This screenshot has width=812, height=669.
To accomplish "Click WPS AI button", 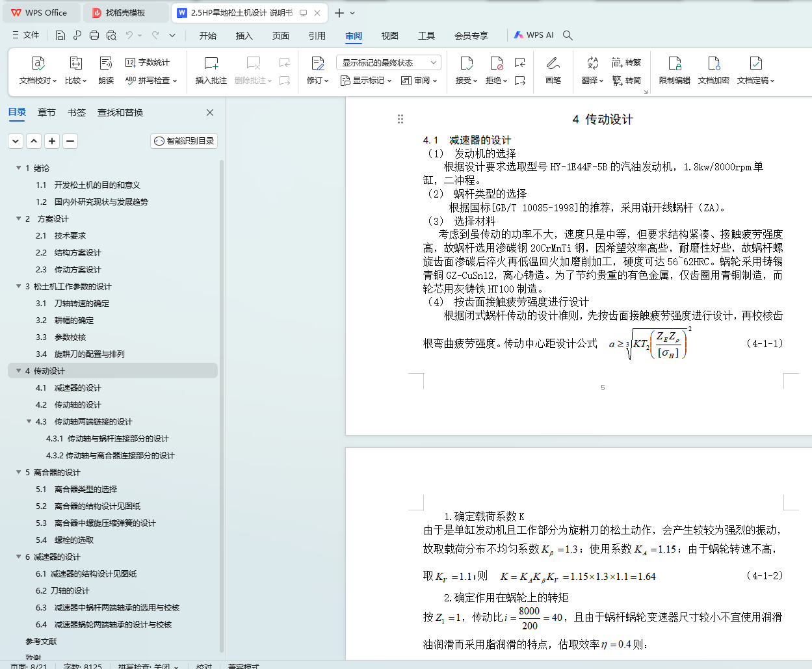I will tap(534, 35).
